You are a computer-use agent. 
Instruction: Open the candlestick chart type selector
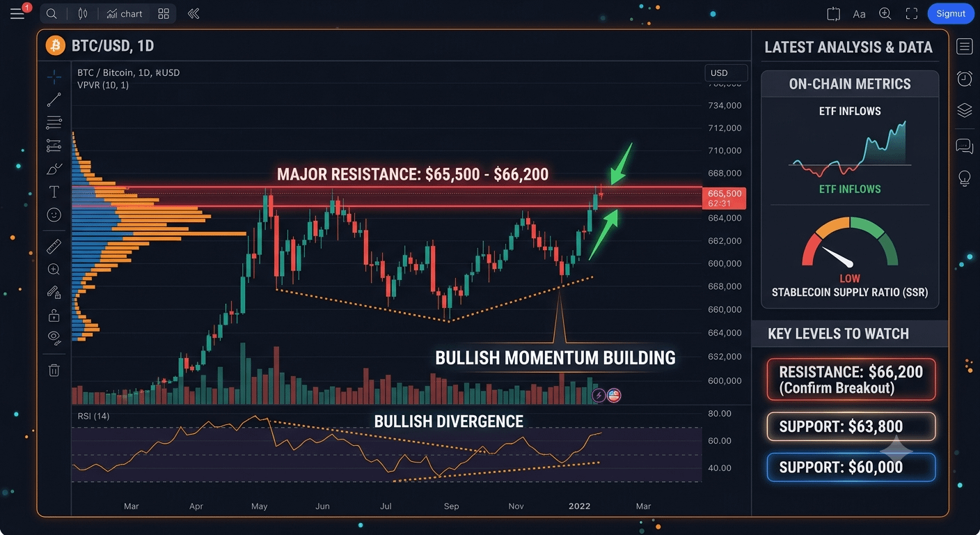(x=83, y=13)
